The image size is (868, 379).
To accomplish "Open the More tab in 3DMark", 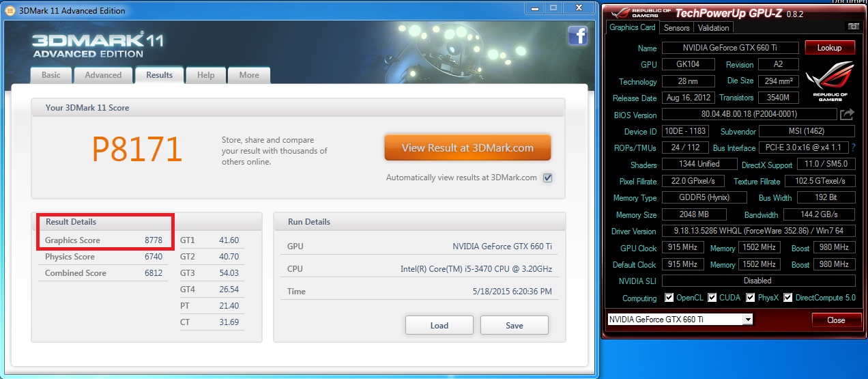I will [249, 75].
